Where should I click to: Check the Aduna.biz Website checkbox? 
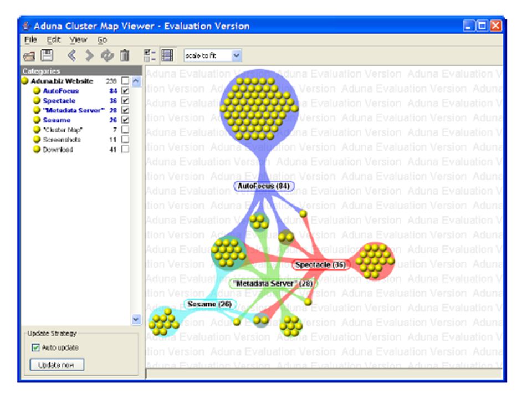coord(125,81)
